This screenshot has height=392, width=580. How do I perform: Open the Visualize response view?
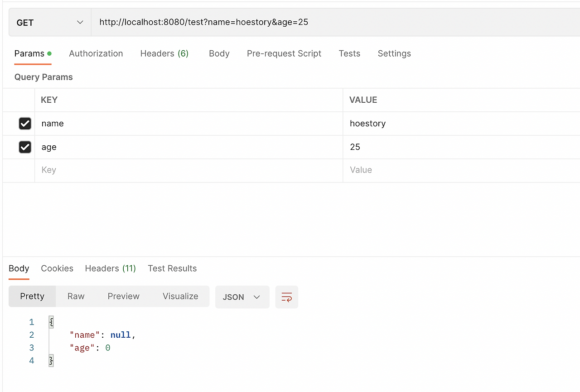(x=180, y=296)
